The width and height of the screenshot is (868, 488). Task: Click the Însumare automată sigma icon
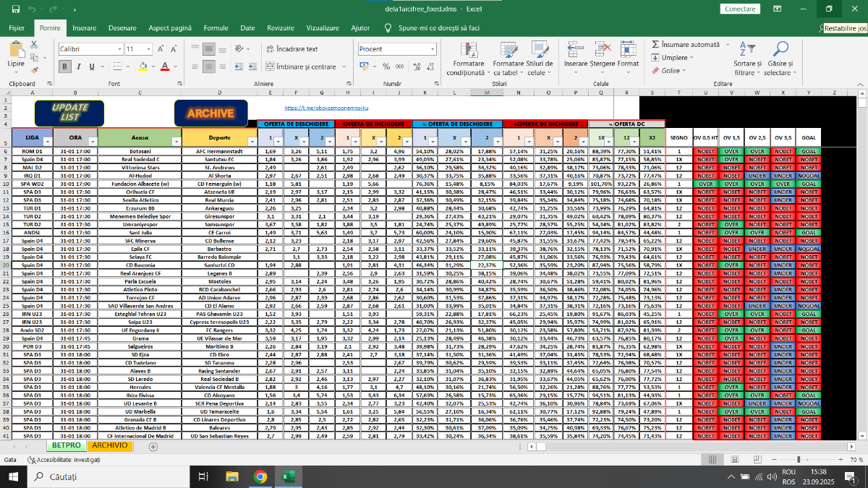tap(655, 45)
